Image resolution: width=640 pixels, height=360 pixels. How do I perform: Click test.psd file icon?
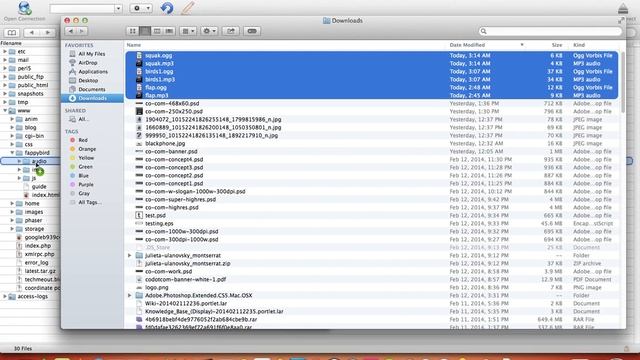pos(139,216)
